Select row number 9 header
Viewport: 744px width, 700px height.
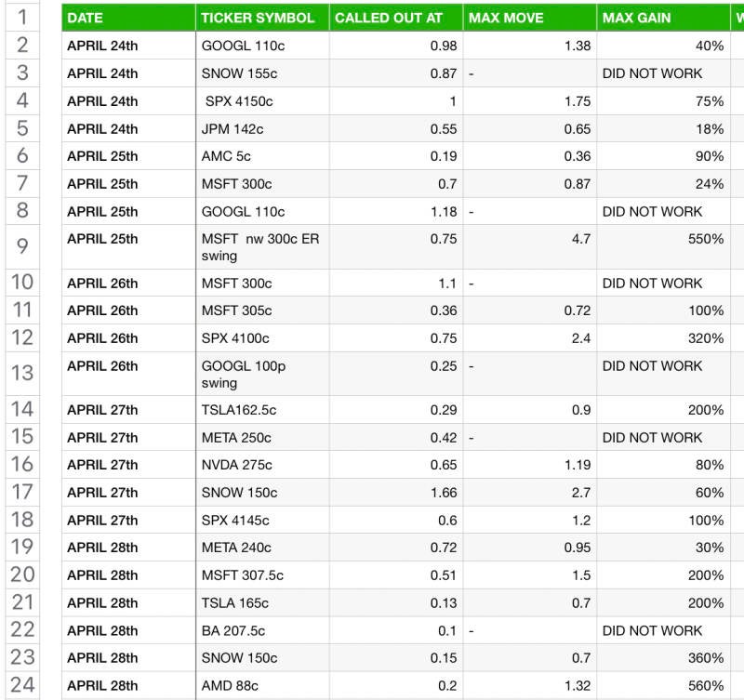coord(22,246)
